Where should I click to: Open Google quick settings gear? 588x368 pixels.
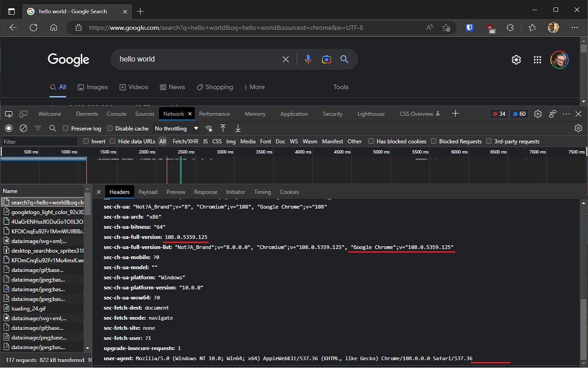click(x=516, y=59)
